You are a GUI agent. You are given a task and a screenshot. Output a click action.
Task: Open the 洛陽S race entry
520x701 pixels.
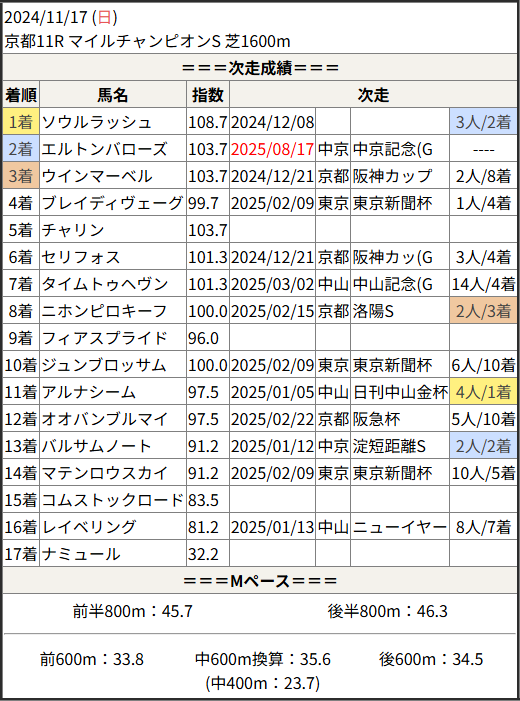coord(373,311)
